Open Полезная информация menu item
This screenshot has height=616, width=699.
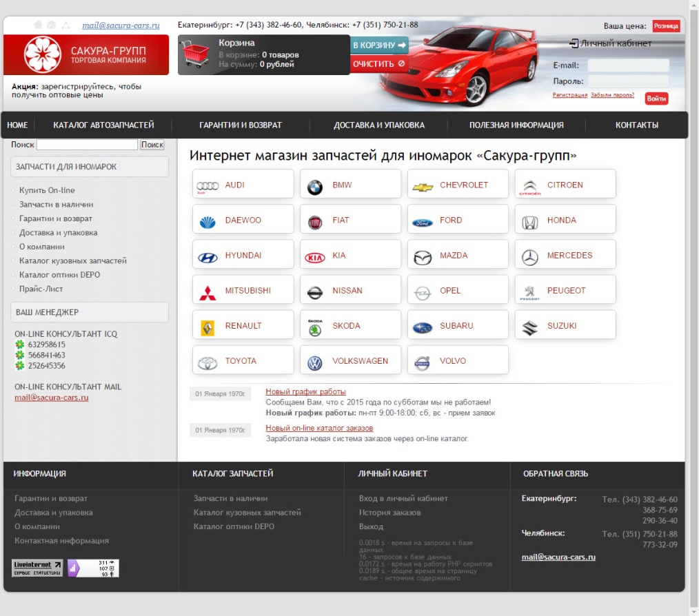pyautogui.click(x=516, y=125)
